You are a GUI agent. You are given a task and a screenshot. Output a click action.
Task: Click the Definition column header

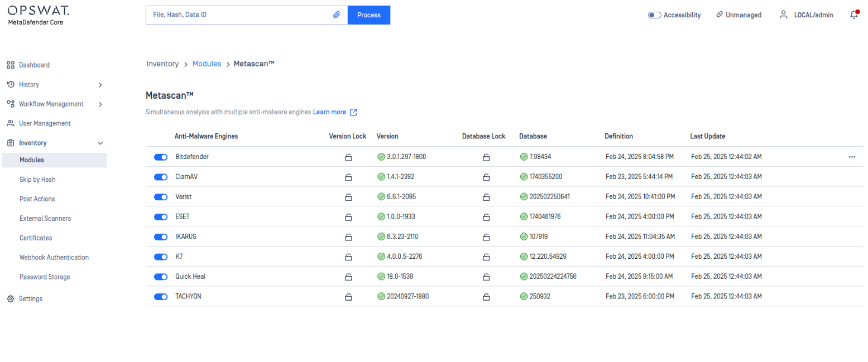pos(619,137)
